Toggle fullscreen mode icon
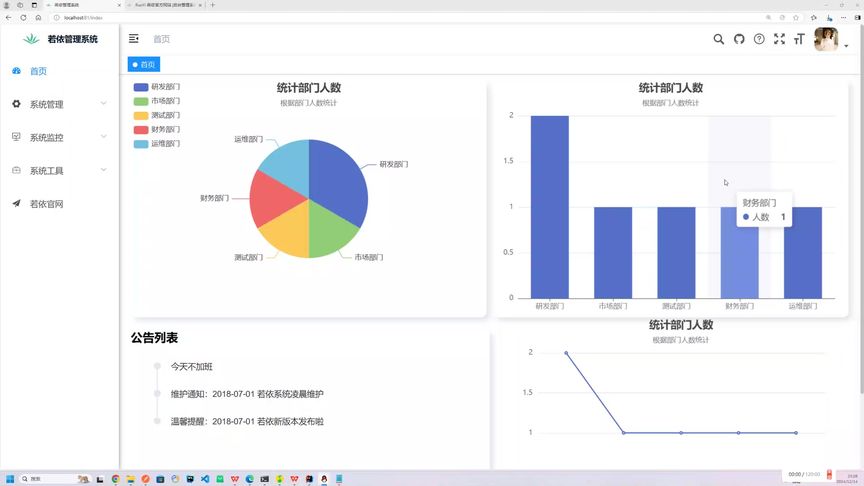 [x=779, y=39]
